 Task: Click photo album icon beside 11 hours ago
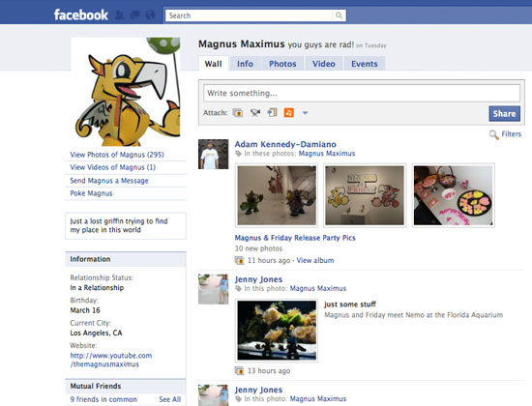pos(240,260)
